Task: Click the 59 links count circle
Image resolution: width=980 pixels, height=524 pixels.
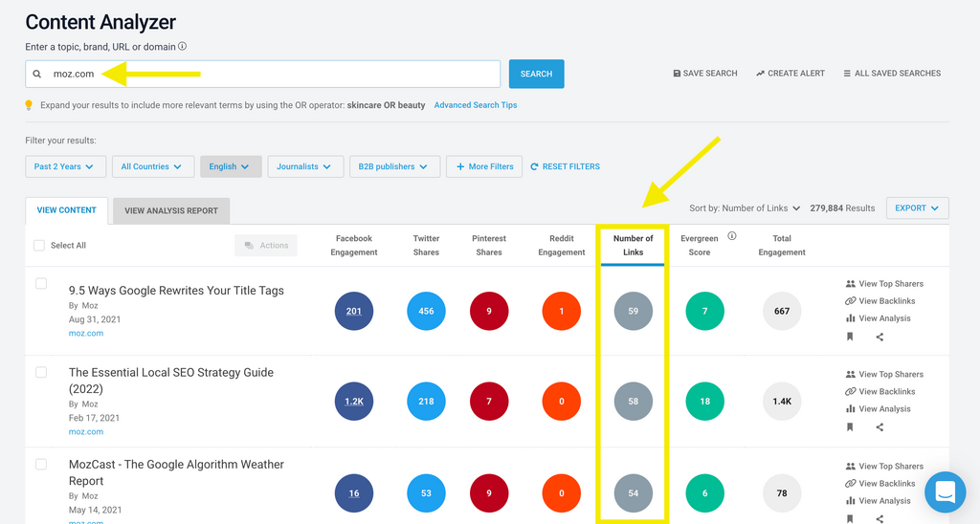Action: [x=633, y=312]
